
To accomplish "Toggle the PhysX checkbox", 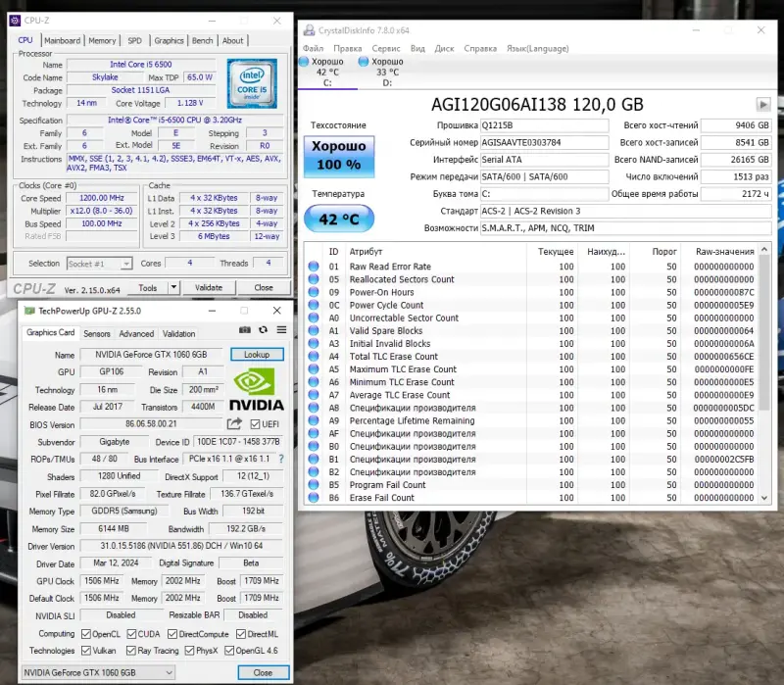I will coord(189,651).
